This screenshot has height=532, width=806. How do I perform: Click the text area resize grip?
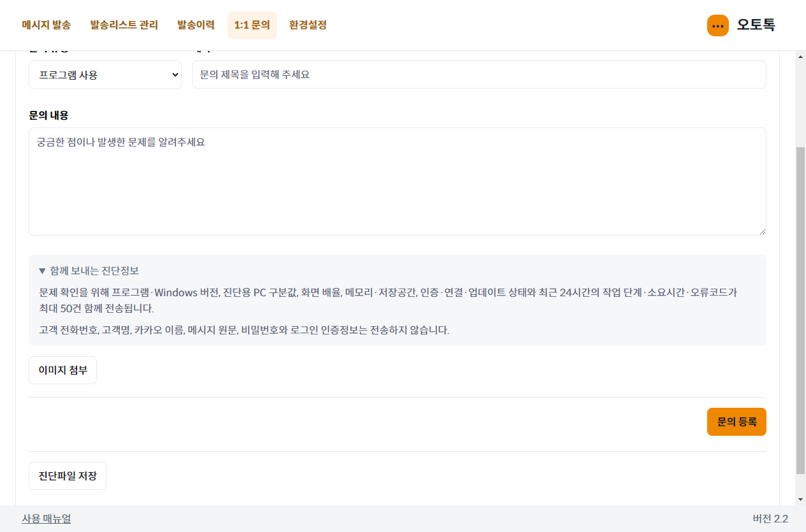coord(761,231)
